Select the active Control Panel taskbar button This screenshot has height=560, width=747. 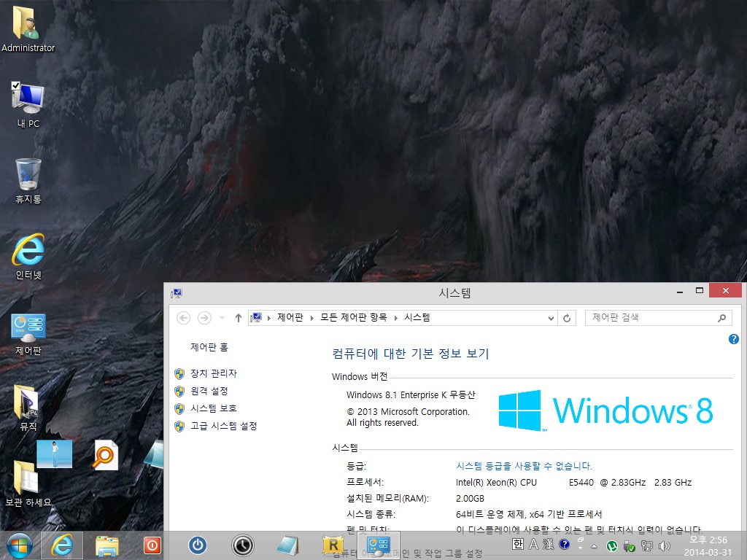(x=379, y=545)
